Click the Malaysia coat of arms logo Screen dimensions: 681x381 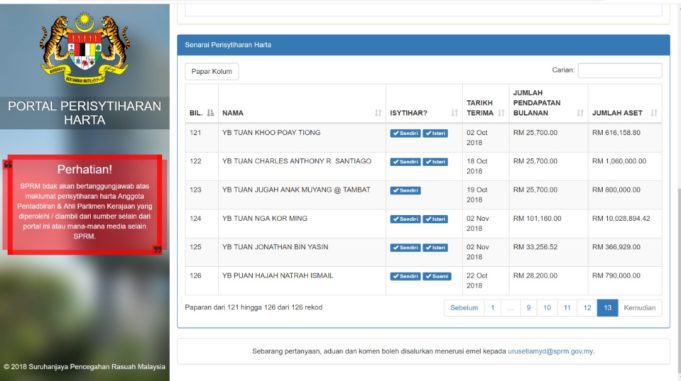(85, 49)
